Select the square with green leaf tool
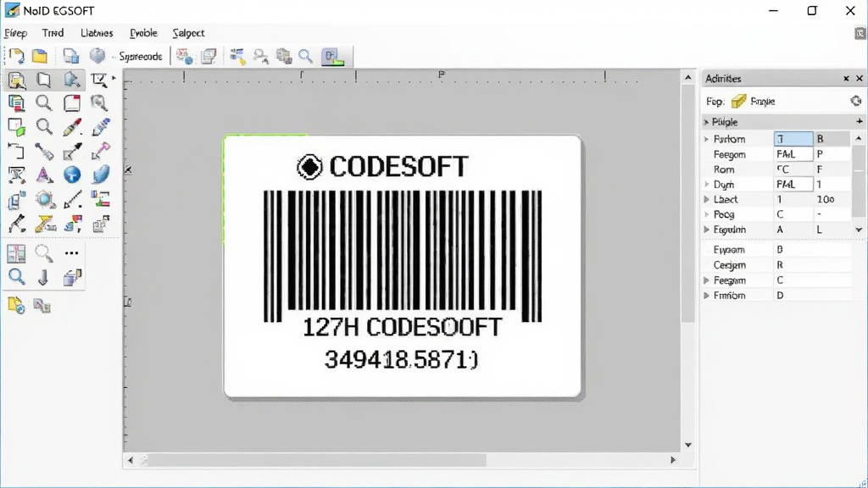This screenshot has height=488, width=868. pos(17,127)
